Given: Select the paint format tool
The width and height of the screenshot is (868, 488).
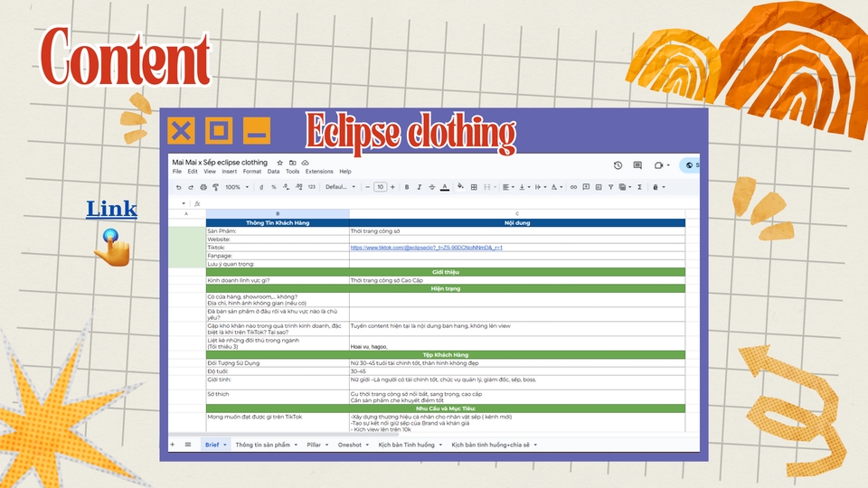Looking at the screenshot, I should coord(214,187).
